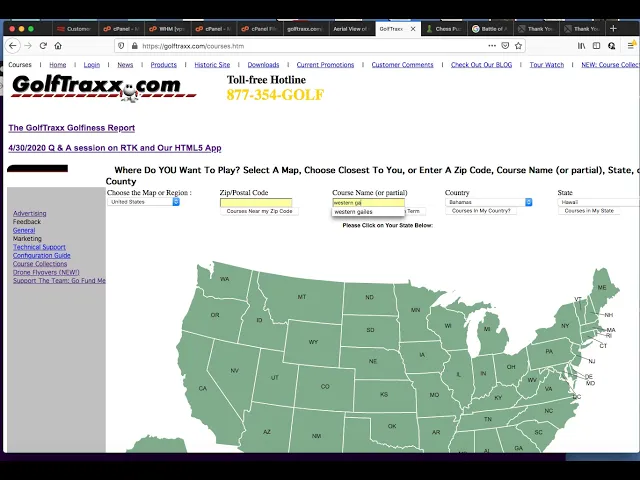This screenshot has height=480, width=640.
Task: Open the Country dropdown showing Bahamas
Action: point(489,202)
